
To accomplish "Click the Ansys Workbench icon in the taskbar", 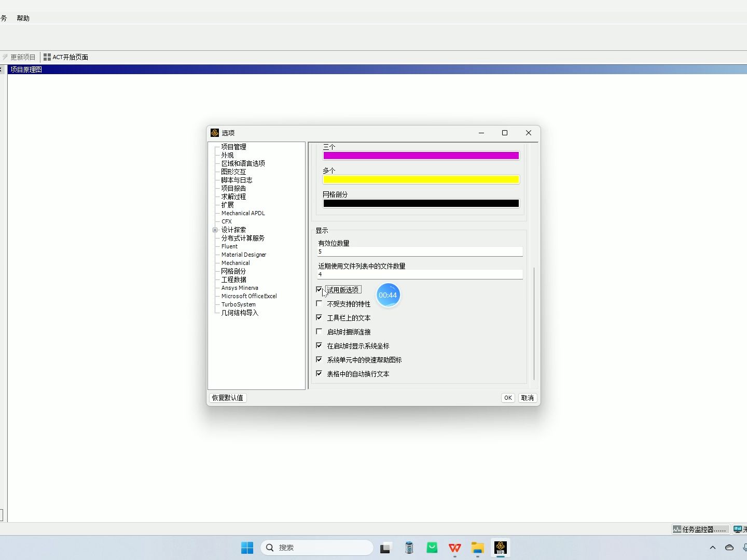I will (500, 548).
